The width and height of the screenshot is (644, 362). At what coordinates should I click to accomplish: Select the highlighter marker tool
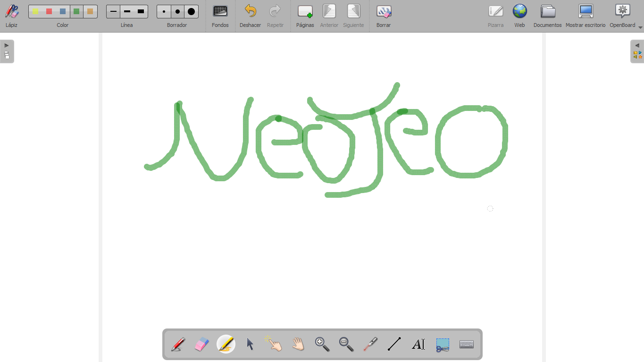226,344
